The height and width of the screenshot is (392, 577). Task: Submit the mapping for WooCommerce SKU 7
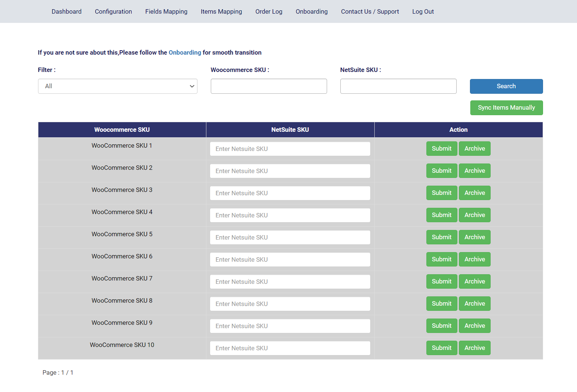pyautogui.click(x=442, y=281)
